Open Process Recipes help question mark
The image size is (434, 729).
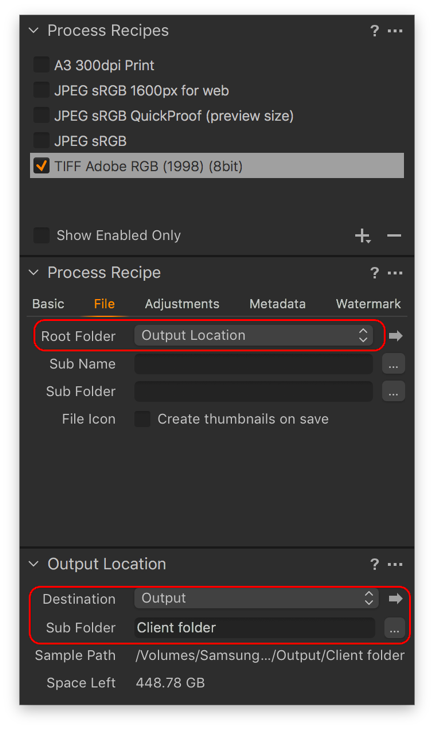374,31
